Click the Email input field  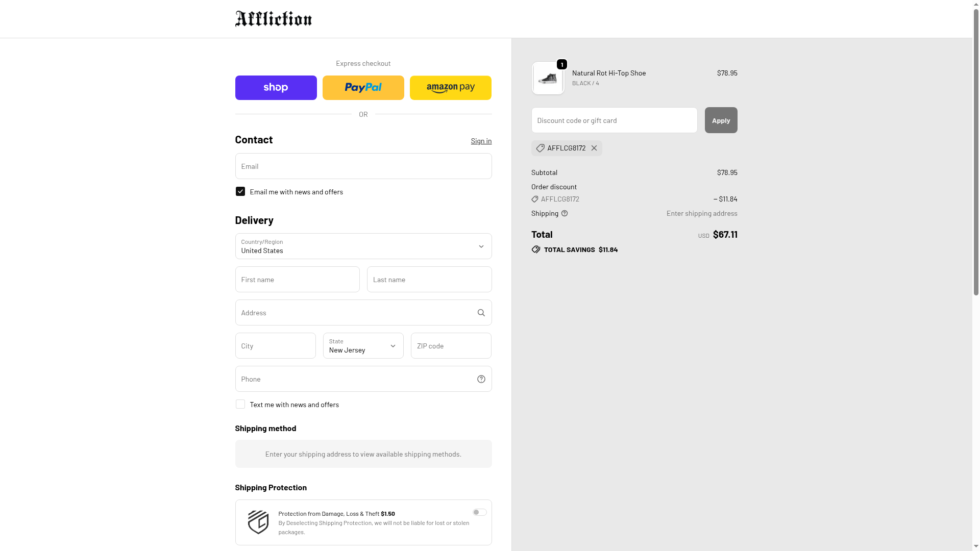pyautogui.click(x=363, y=166)
